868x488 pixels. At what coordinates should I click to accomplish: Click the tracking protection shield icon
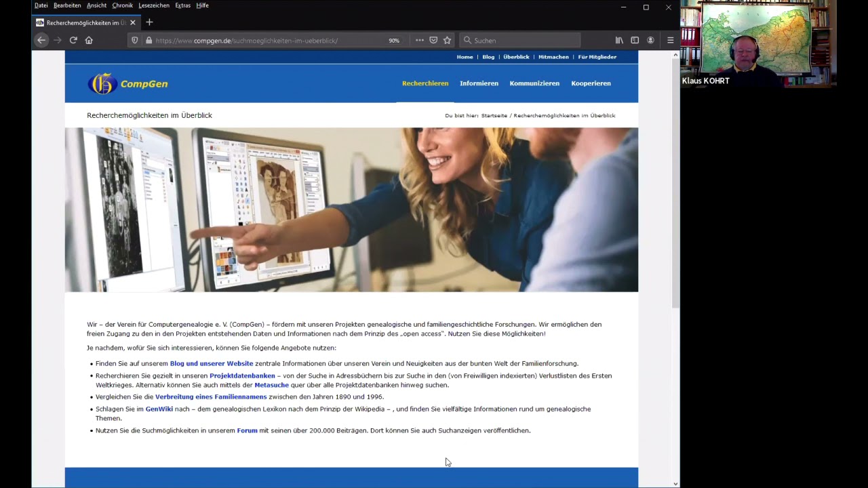point(135,40)
